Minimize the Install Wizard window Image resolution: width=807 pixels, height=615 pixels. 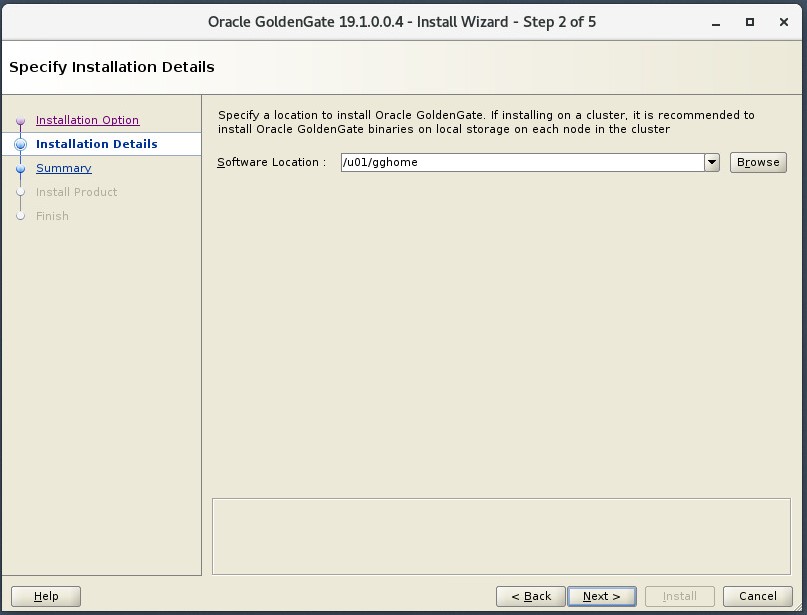715,23
